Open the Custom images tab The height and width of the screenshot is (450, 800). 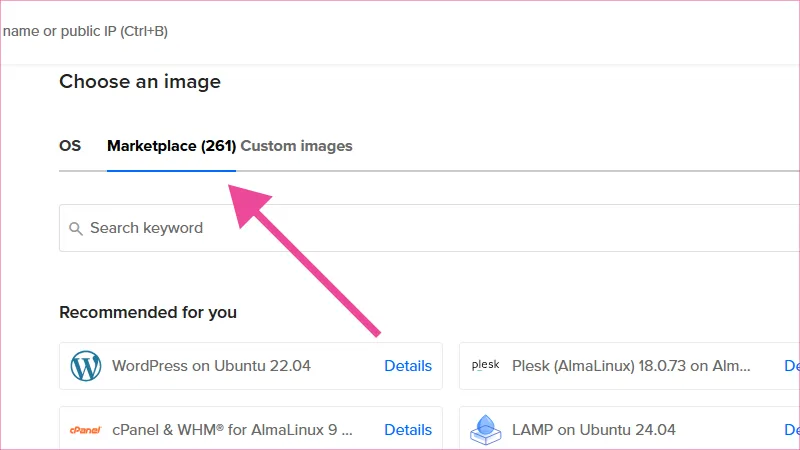(x=297, y=146)
